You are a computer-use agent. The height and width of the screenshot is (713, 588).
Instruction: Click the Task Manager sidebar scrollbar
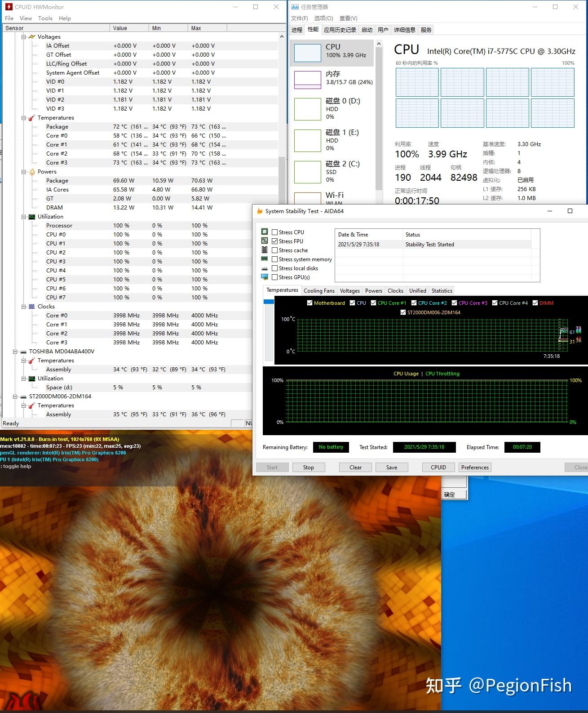[x=379, y=119]
